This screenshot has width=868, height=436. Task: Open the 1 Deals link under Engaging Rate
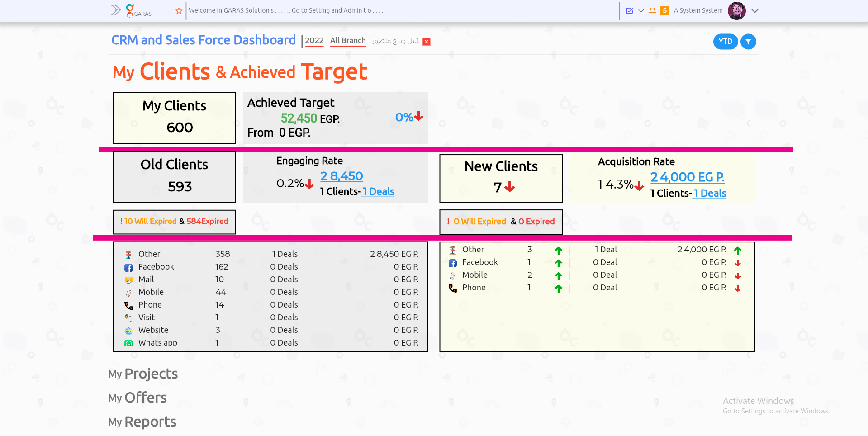[x=379, y=192]
